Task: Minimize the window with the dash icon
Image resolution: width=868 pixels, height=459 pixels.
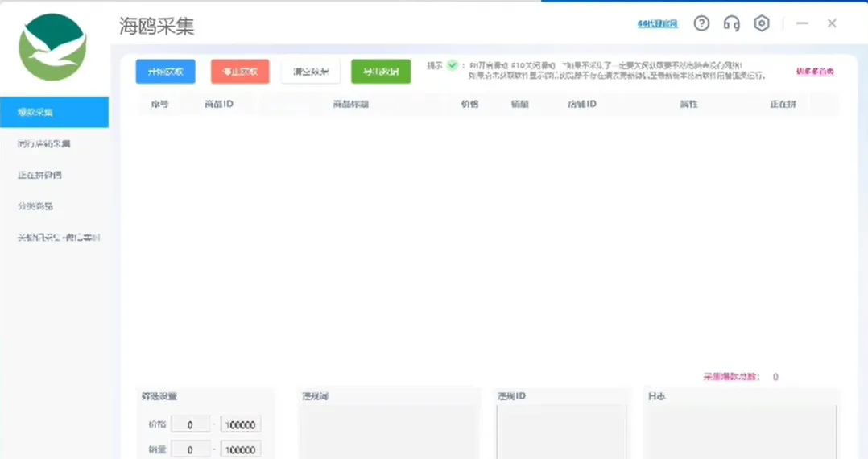Action: pyautogui.click(x=802, y=23)
